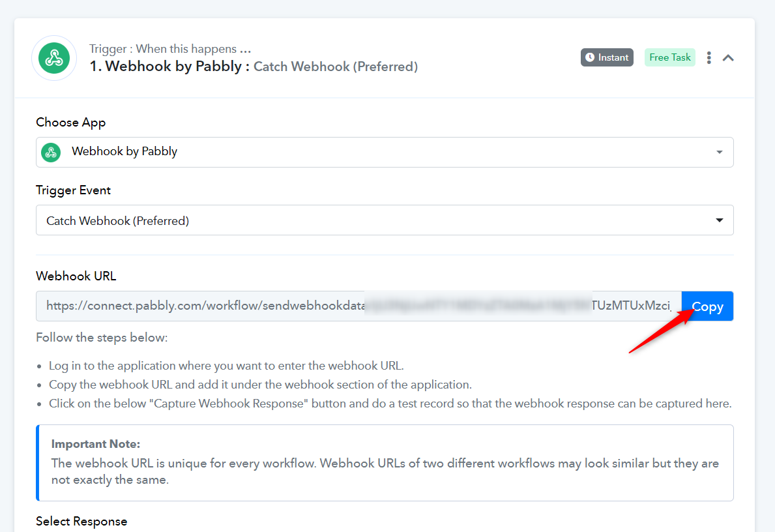Click the "Follow the steps below:" text

(x=102, y=338)
